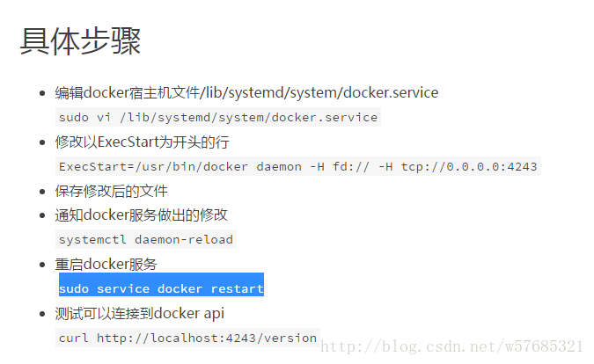The width and height of the screenshot is (594, 364).
Task: Click the ExecStart daemon command code line
Action: [298, 166]
